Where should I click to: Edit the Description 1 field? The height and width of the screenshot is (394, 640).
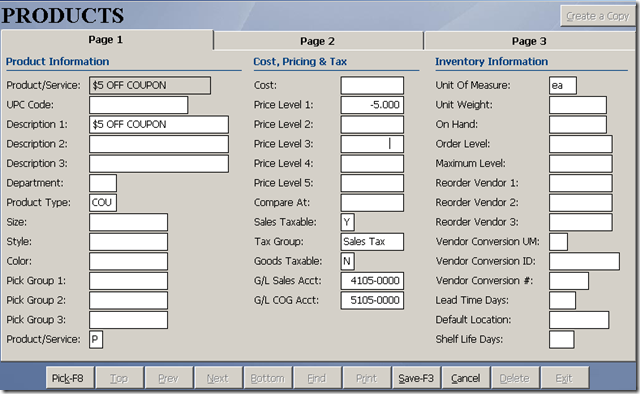tap(159, 125)
